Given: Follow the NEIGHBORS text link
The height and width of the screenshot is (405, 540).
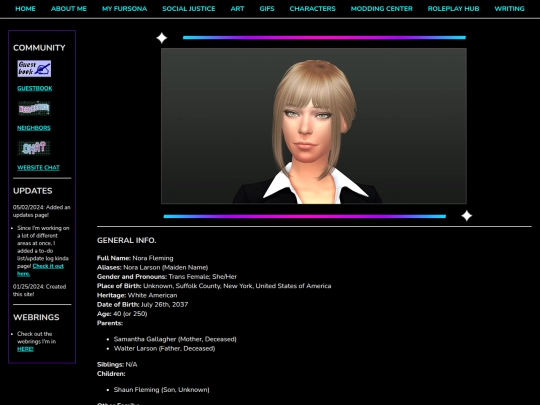Looking at the screenshot, I should tap(34, 128).
